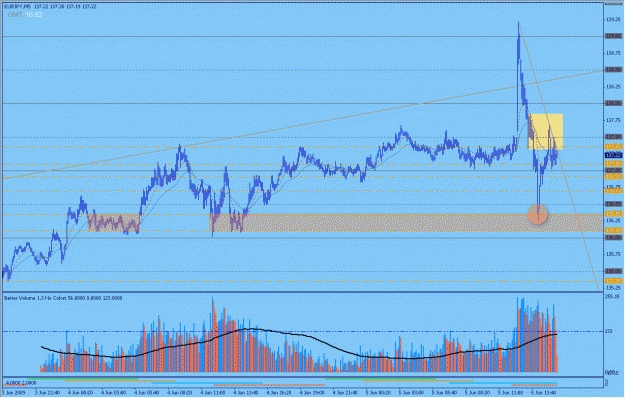Image resolution: width=625 pixels, height=398 pixels.
Task: Select the long dotted grey support zone rectangle
Action: pos(406,223)
